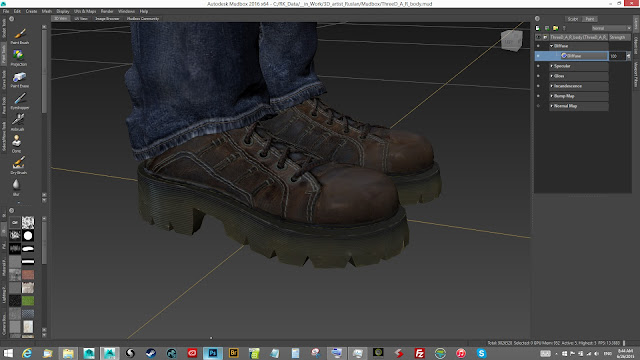Select the Dry Brush tool
The image size is (640, 360).
tap(18, 166)
